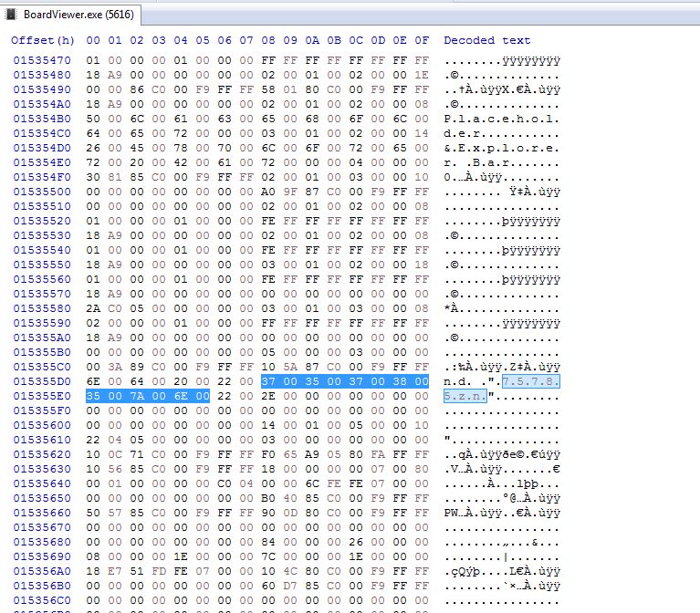Image resolution: width=700 pixels, height=613 pixels.
Task: Click byte 86 in row 01535490
Action: coord(137,89)
